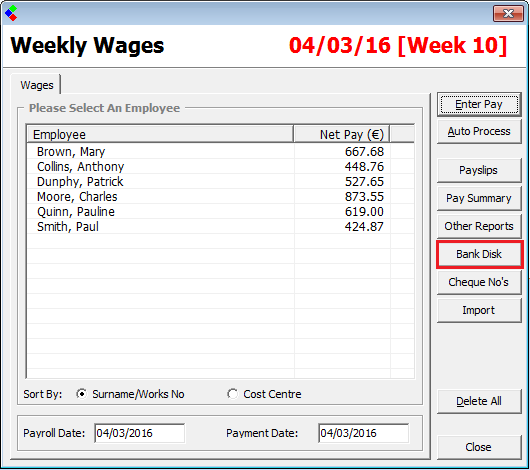
Task: Open the Pay Summary report
Action: pos(479,198)
